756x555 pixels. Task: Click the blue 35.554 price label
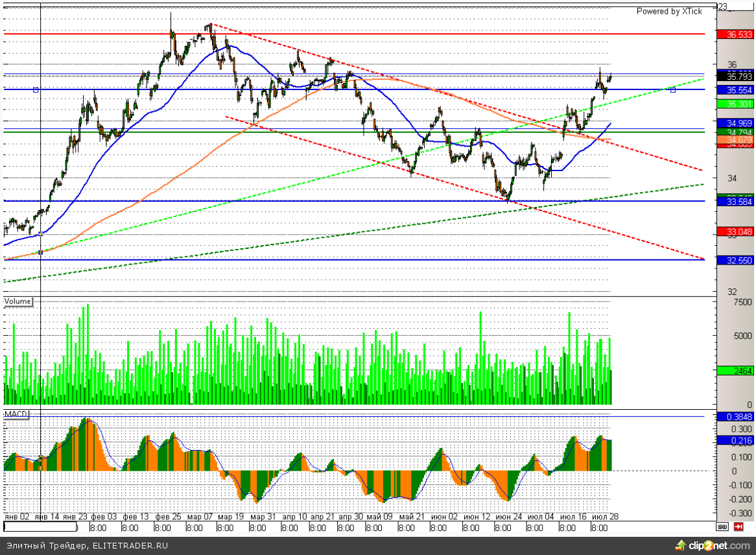pos(735,90)
